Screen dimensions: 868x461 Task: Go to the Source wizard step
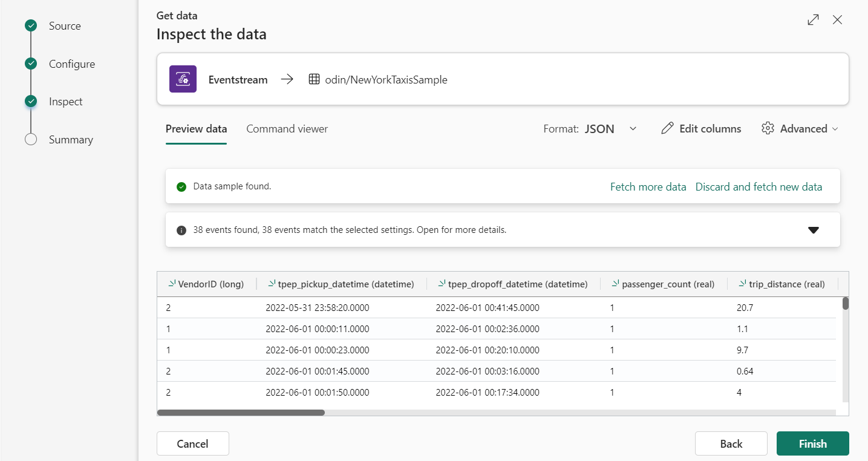64,26
